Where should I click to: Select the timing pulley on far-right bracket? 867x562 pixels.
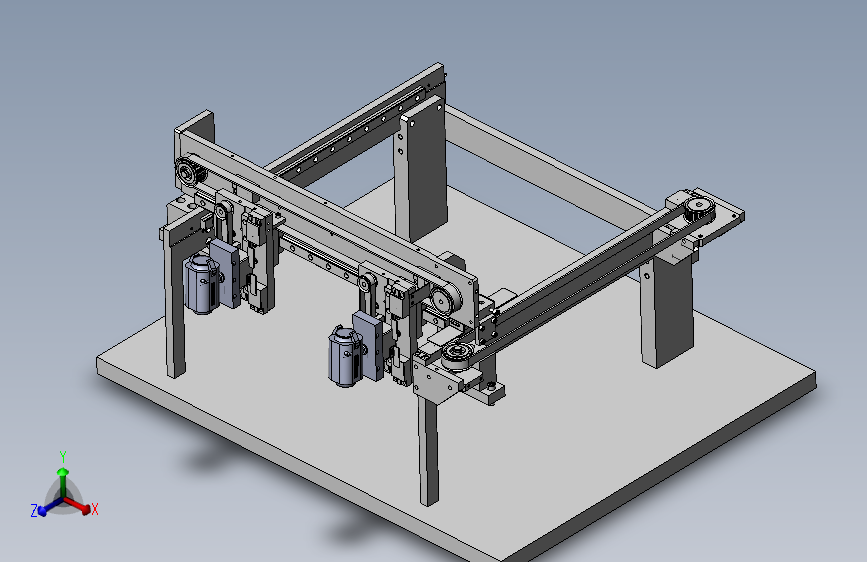tap(698, 210)
